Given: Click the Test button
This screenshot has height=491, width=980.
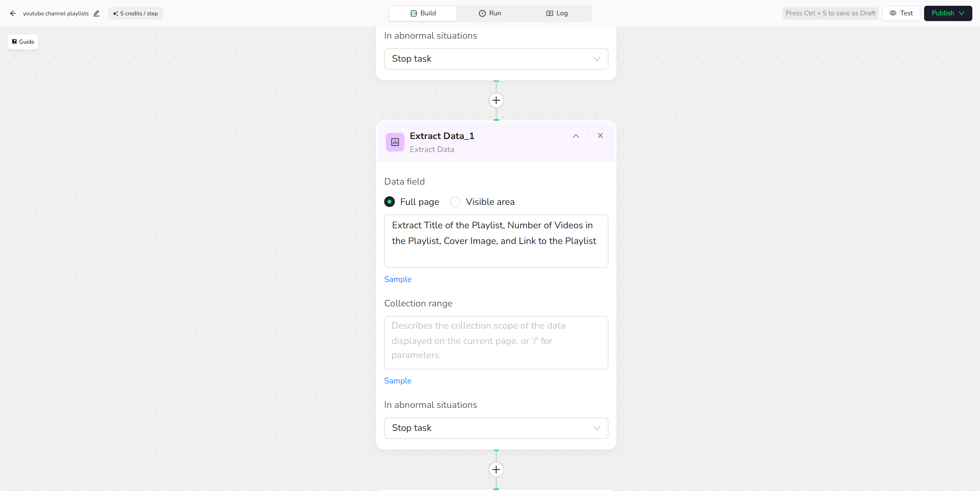Looking at the screenshot, I should [x=901, y=13].
